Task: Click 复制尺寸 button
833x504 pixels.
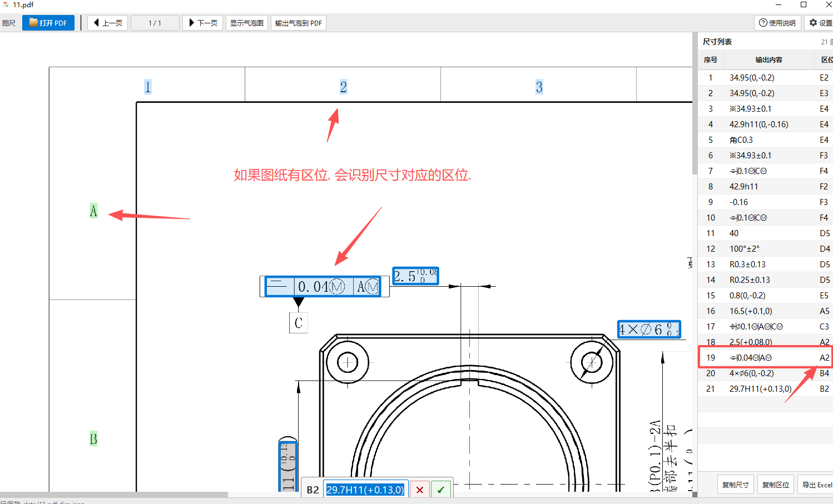Action: point(736,485)
